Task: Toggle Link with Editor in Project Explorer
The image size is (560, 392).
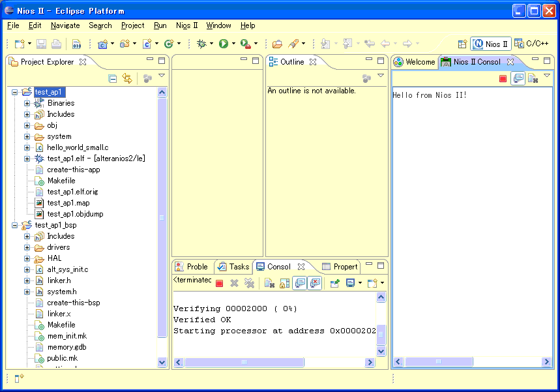Action: point(127,78)
